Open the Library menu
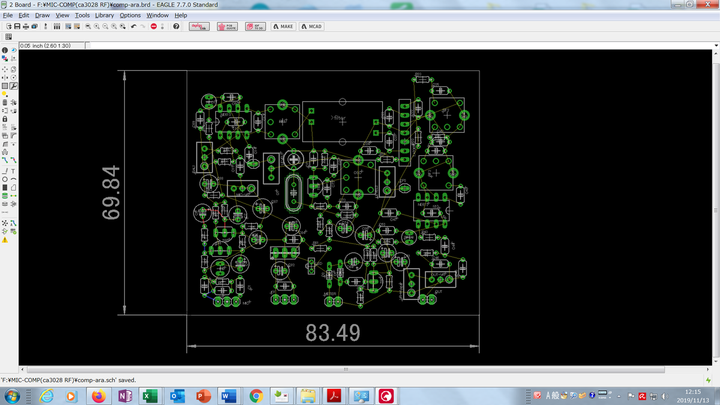The height and width of the screenshot is (405, 720). tap(104, 16)
